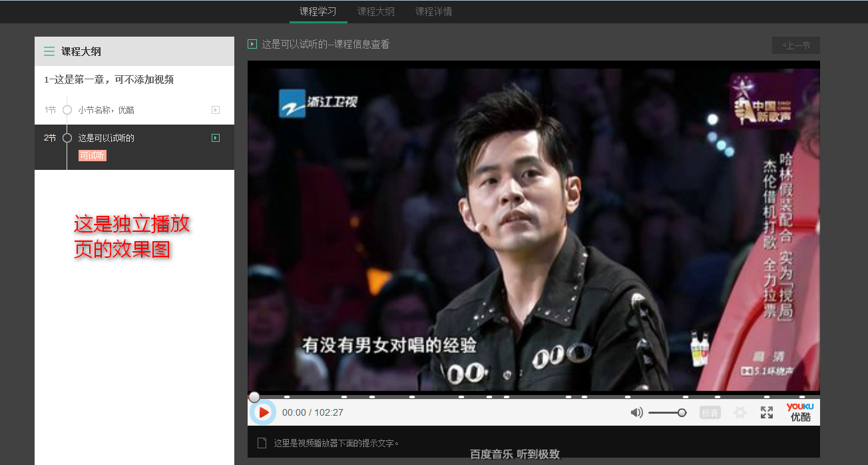The image size is (868, 465).
Task: Click the video progress bar handle
Action: pos(254,397)
